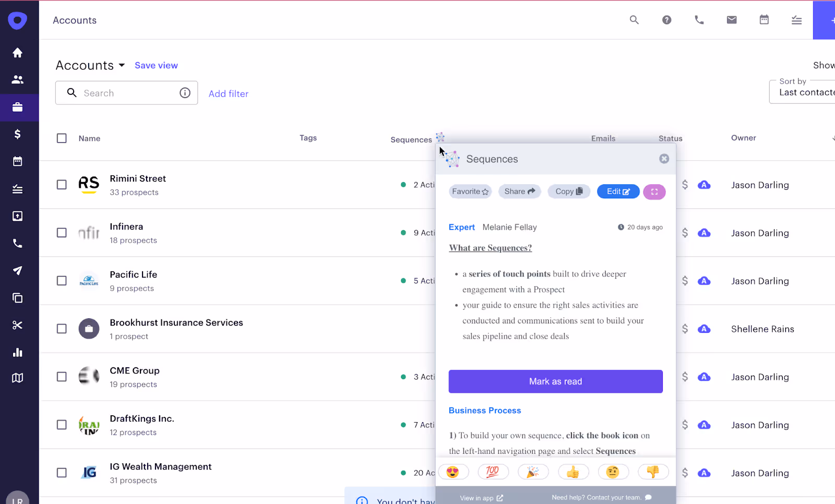Click the Share button in popup
835x504 pixels.
tap(520, 191)
